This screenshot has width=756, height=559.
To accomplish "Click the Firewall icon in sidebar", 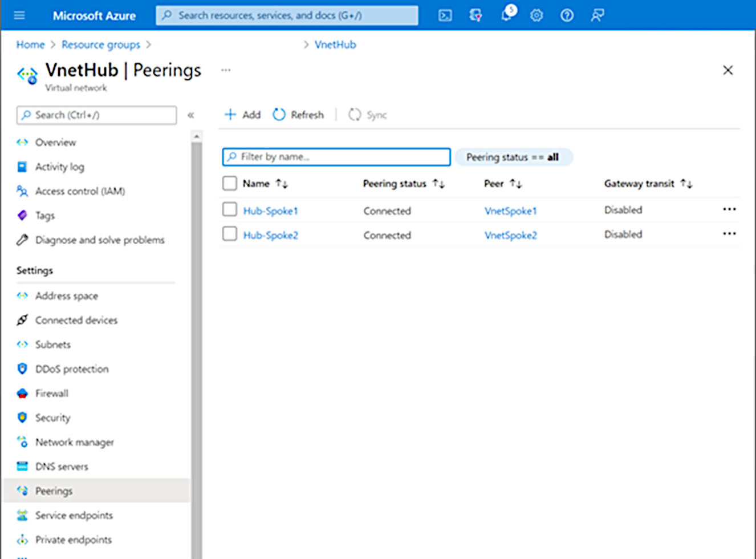I will coord(22,393).
